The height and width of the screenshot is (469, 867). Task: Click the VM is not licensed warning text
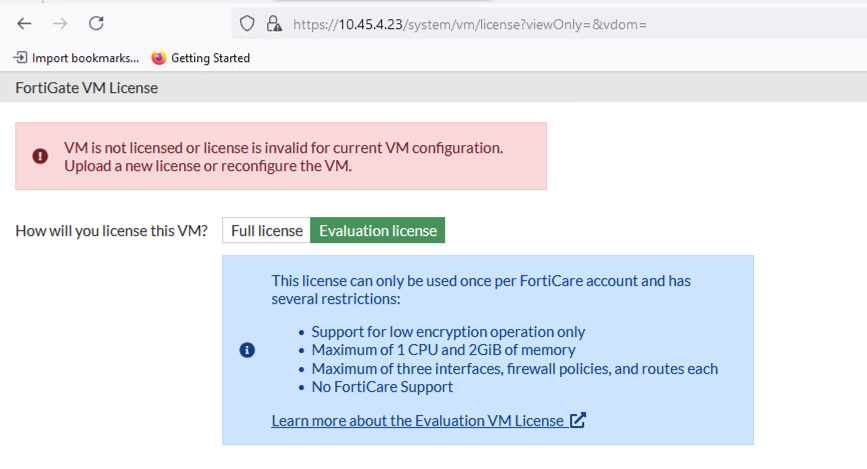(284, 157)
